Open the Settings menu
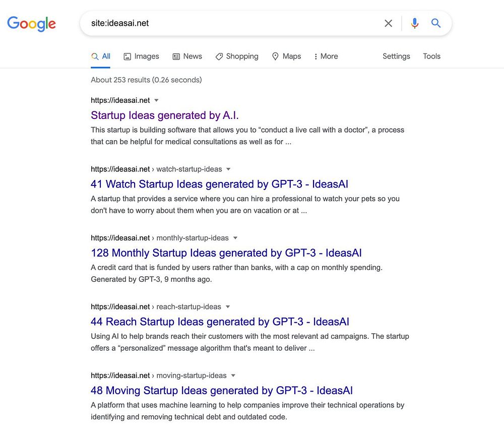Image resolution: width=504 pixels, height=433 pixels. pos(396,56)
